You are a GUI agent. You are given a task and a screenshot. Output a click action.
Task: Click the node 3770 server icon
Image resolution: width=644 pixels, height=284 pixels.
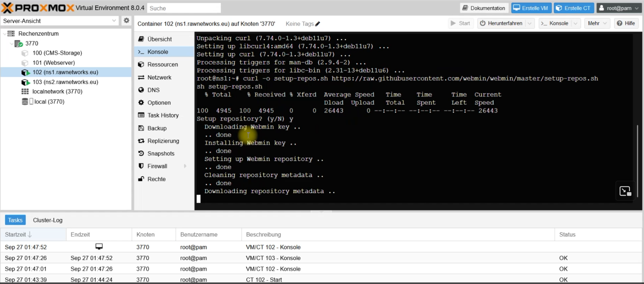click(19, 43)
